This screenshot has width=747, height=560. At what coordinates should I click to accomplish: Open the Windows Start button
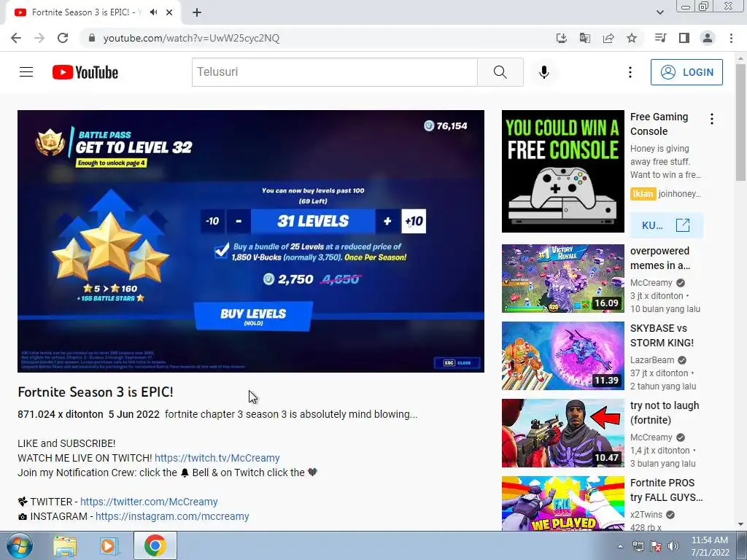tap(20, 545)
